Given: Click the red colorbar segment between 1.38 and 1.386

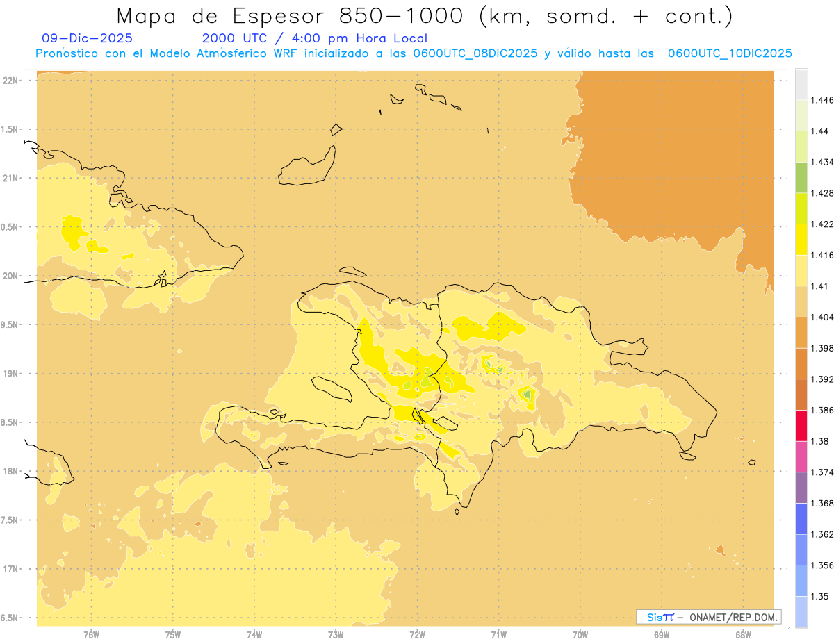Looking at the screenshot, I should tap(801, 426).
